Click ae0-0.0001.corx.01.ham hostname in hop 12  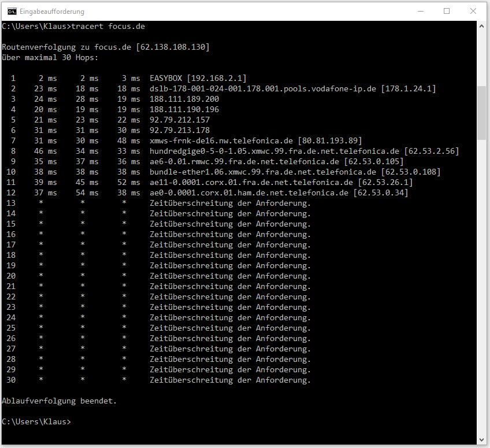tap(249, 192)
